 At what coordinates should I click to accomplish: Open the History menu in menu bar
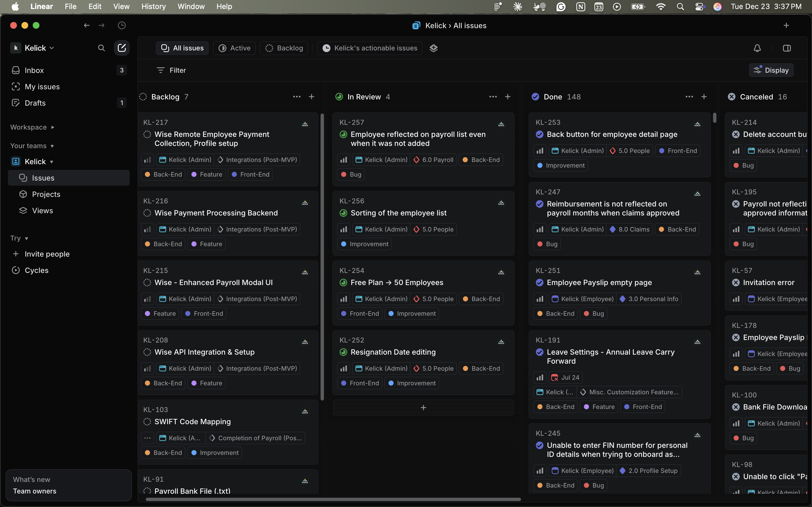[153, 6]
